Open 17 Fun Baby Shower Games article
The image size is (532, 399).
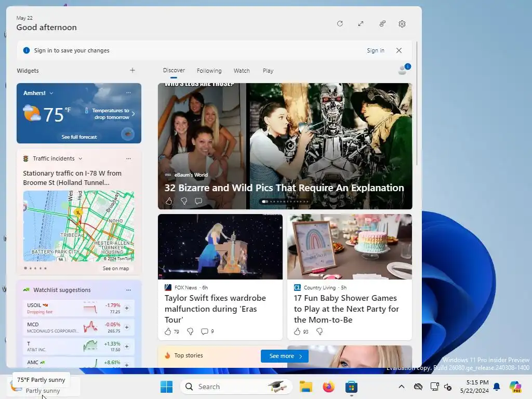(347, 309)
